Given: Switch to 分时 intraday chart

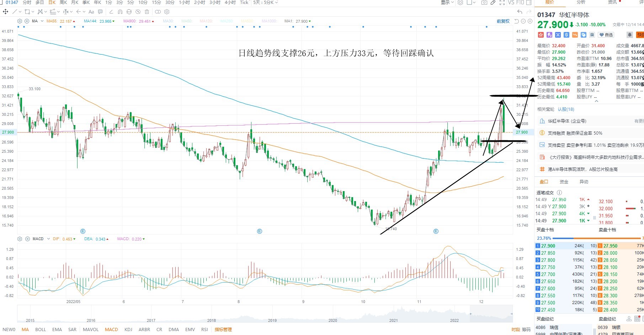Looking at the screenshot, I should [x=27, y=2].
